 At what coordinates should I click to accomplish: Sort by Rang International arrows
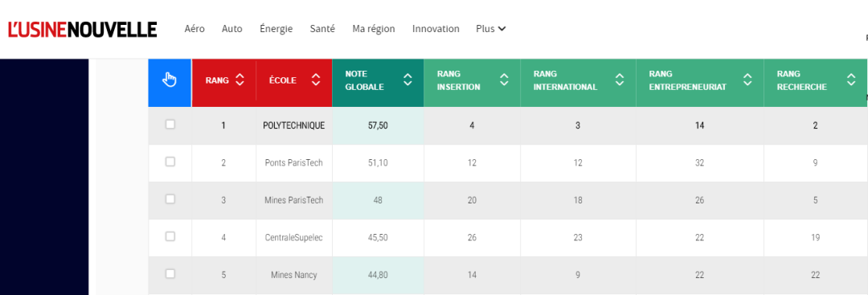point(620,80)
